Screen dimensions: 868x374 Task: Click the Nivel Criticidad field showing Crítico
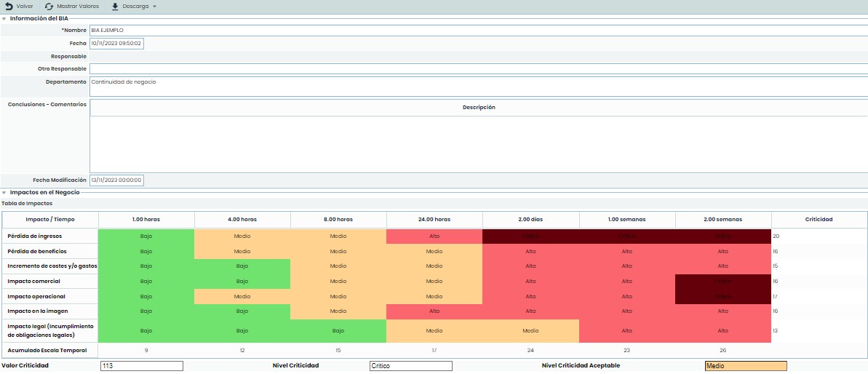click(410, 366)
